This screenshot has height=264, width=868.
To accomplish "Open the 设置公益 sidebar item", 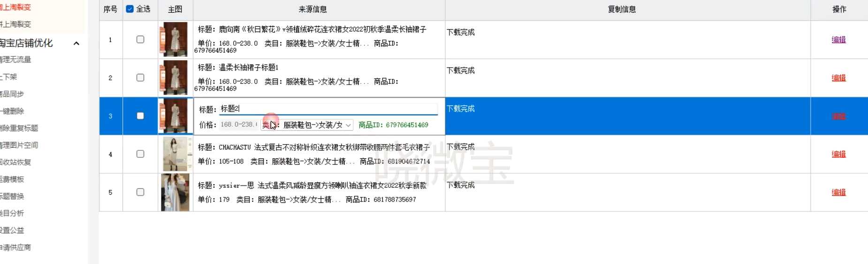I will point(12,230).
